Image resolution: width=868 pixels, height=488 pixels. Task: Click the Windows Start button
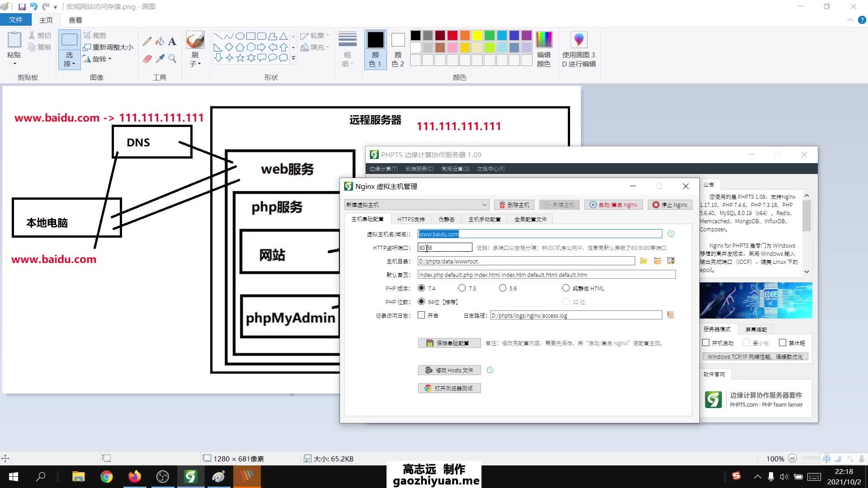tap(13, 477)
